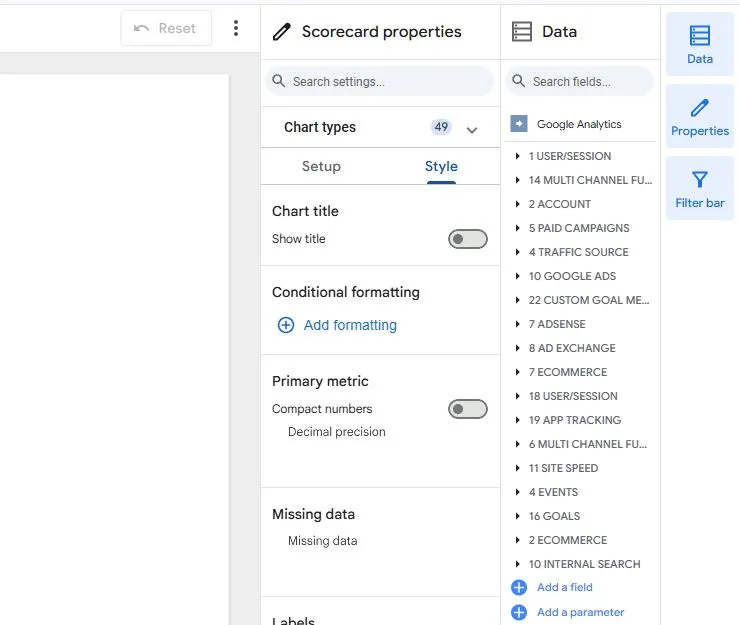Switch to the Setup tab
The width and height of the screenshot is (740, 625).
(321, 166)
